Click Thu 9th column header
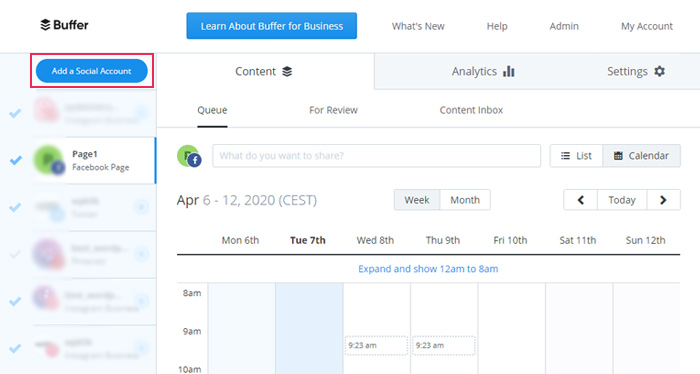Viewport: 700px width, 374px height. [442, 240]
